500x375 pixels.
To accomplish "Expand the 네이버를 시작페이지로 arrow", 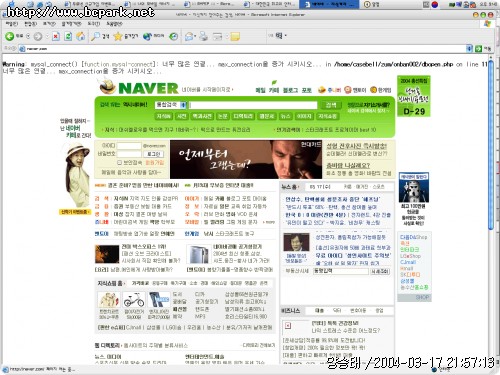I will click(x=232, y=90).
